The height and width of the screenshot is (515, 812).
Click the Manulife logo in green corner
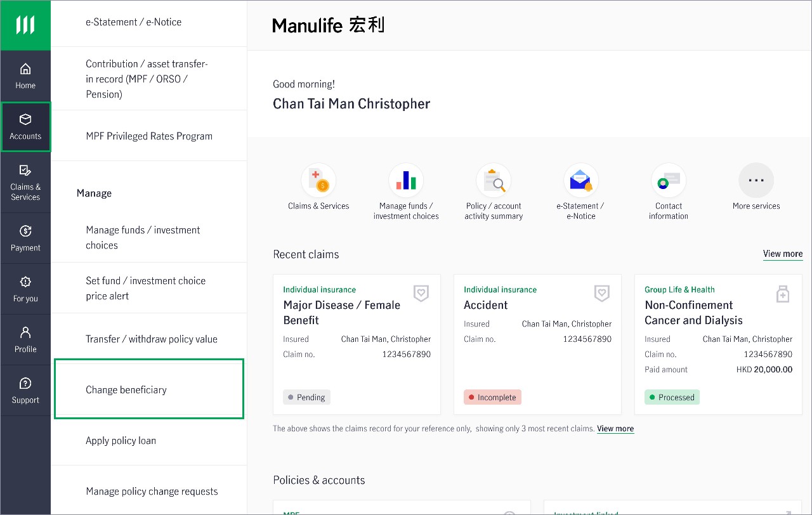coord(25,25)
